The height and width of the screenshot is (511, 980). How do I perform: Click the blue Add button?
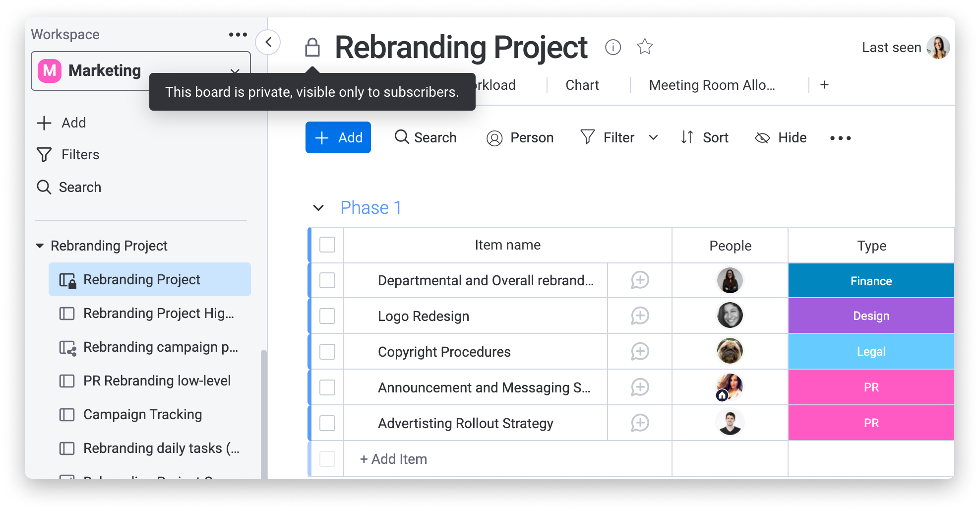click(338, 137)
